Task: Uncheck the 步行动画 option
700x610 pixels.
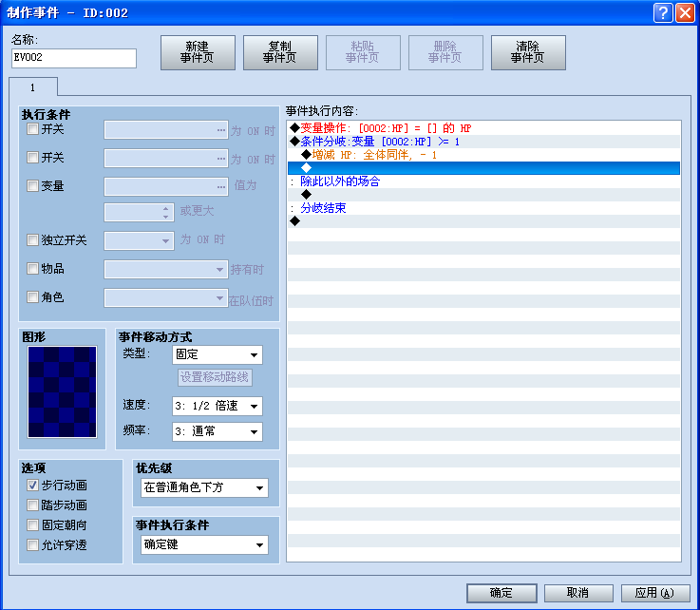Action: (32, 485)
